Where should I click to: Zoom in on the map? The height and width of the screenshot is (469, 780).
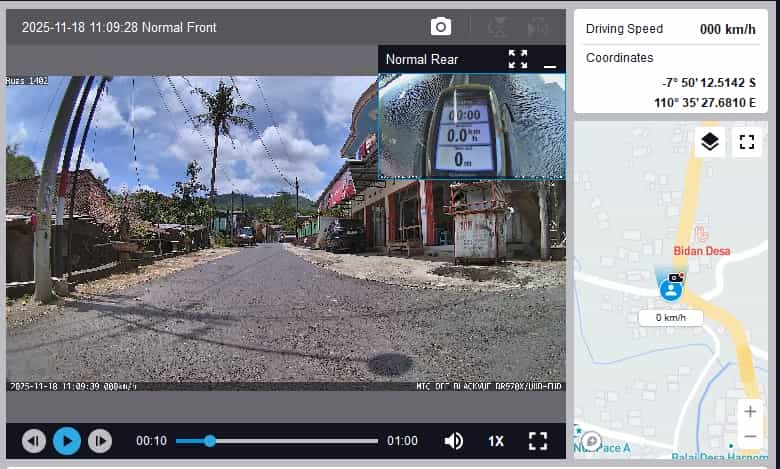(x=749, y=411)
